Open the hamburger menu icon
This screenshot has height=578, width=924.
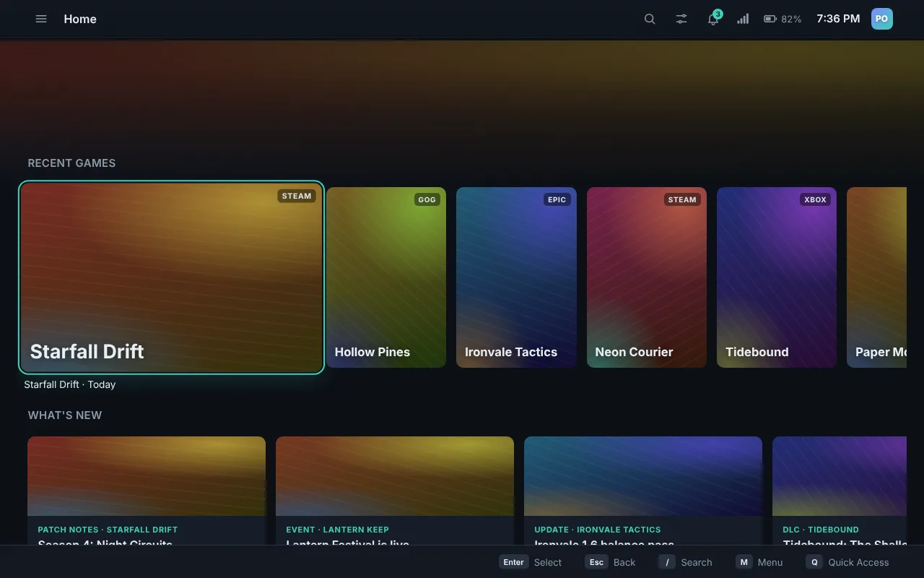(41, 19)
